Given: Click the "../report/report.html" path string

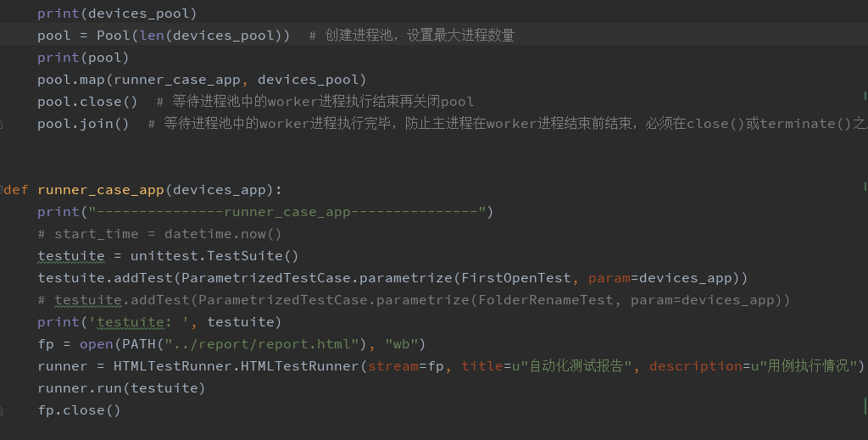Looking at the screenshot, I should point(261,344).
